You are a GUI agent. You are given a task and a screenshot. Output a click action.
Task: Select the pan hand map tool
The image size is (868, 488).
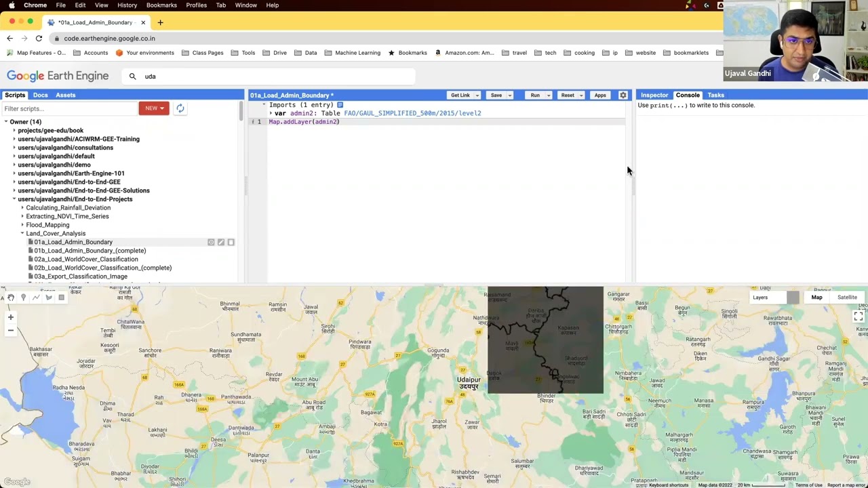pos(11,298)
